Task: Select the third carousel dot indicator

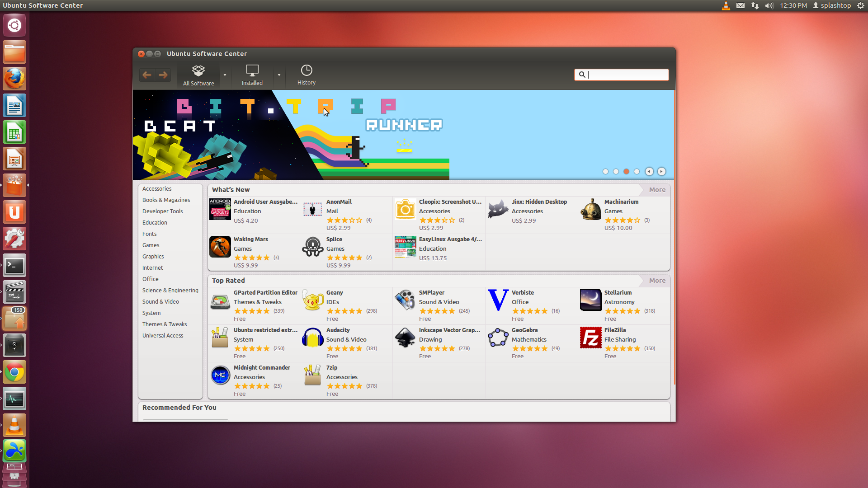Action: [626, 171]
